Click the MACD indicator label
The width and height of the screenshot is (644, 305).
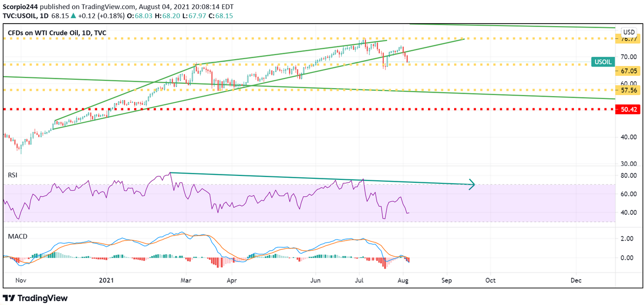[17, 237]
